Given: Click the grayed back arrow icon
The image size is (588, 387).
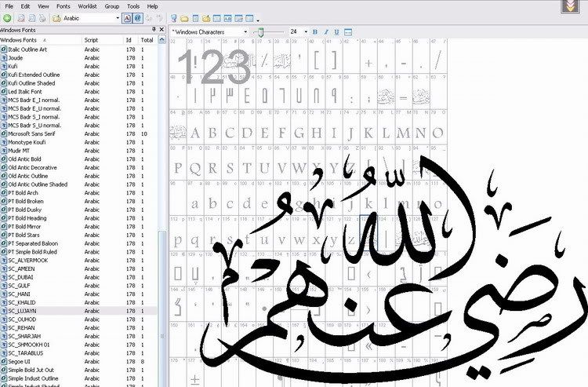Looking at the screenshot, I should pyautogui.click(x=149, y=18).
